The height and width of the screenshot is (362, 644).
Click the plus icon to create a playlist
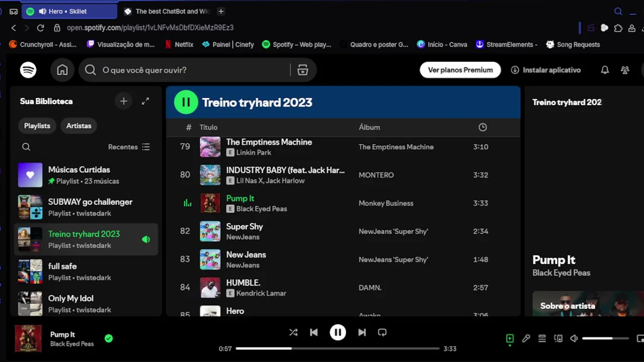(x=124, y=101)
